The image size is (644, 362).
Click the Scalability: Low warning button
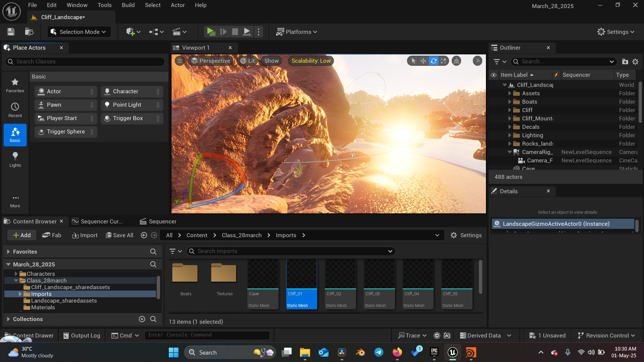(x=311, y=61)
